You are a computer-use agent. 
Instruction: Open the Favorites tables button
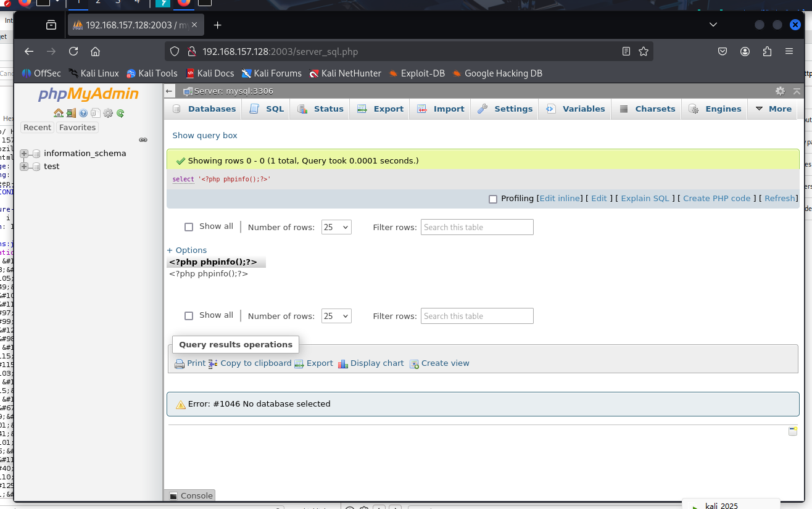pos(78,127)
